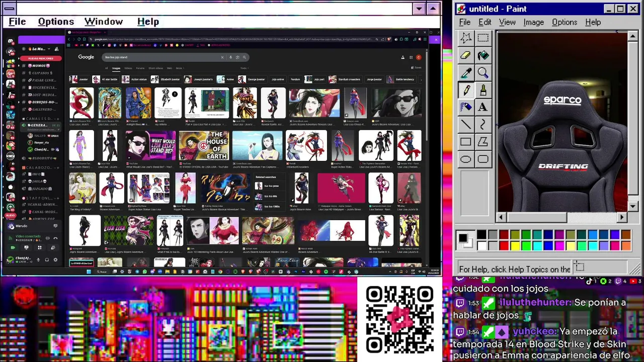The height and width of the screenshot is (362, 644).
Task: Click the Google search input field
Action: pyautogui.click(x=161, y=57)
